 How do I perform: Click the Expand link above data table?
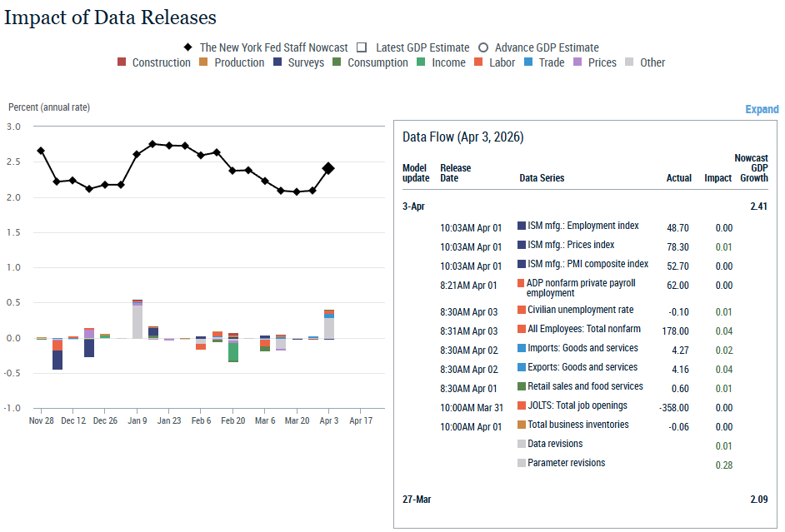[762, 109]
